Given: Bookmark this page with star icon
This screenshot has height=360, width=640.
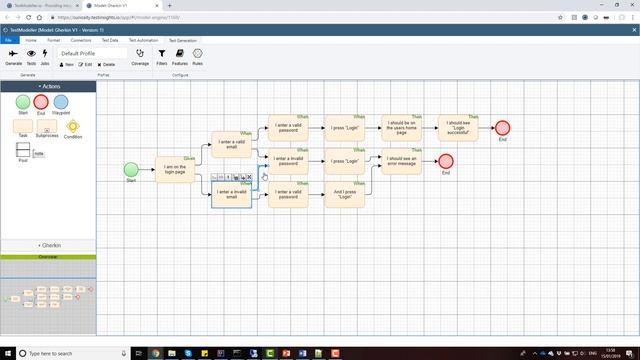Looking at the screenshot, I should [560, 18].
